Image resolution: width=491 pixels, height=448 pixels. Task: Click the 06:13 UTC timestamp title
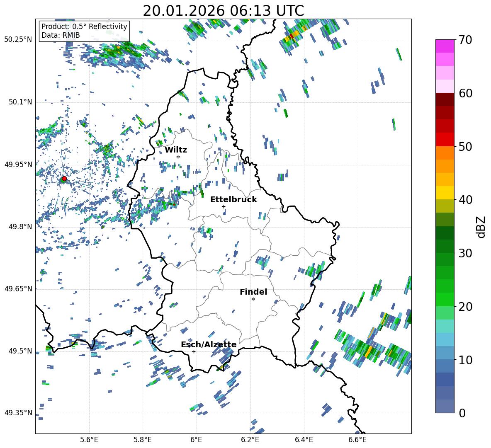click(223, 11)
